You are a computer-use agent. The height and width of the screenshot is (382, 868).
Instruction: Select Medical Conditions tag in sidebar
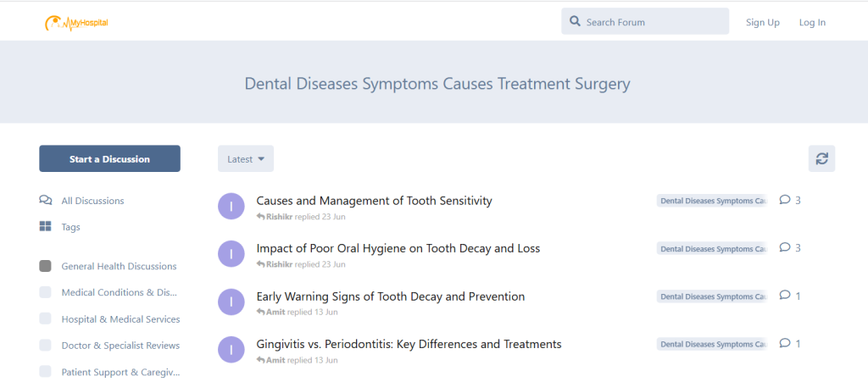click(119, 293)
